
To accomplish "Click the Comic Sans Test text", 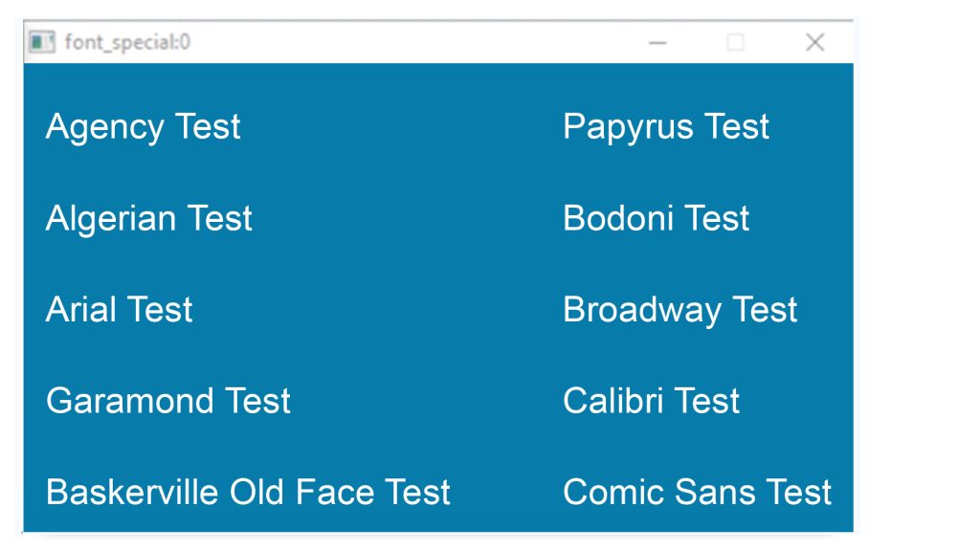I will point(697,491).
